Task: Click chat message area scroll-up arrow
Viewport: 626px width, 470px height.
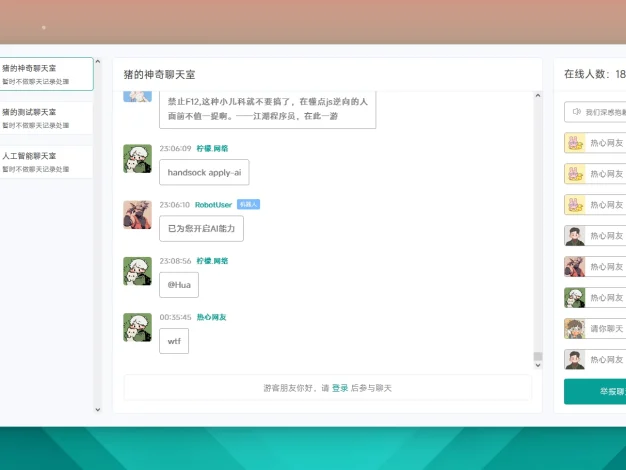Action: pos(538,95)
